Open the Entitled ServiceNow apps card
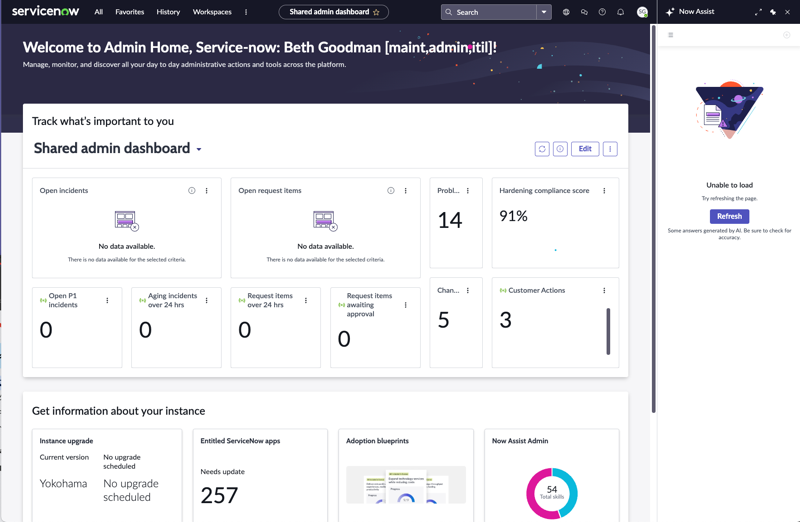 coord(260,476)
